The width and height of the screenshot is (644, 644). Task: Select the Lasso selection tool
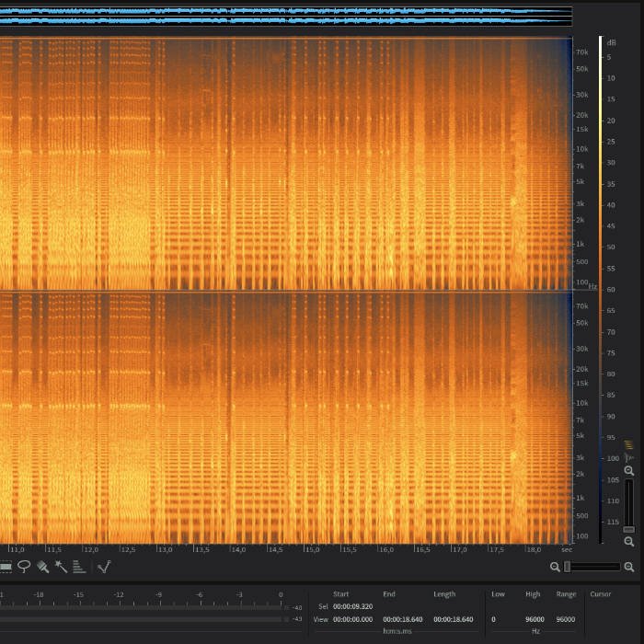[x=25, y=567]
